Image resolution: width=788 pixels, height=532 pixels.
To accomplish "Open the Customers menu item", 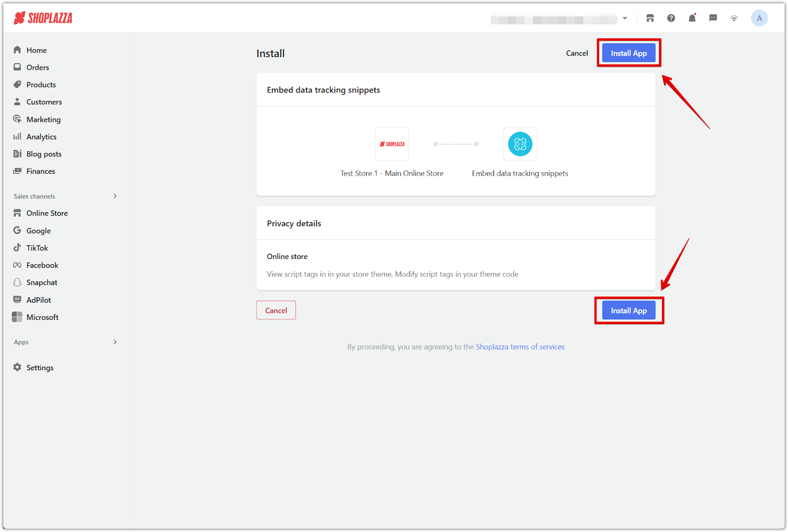I will [44, 102].
